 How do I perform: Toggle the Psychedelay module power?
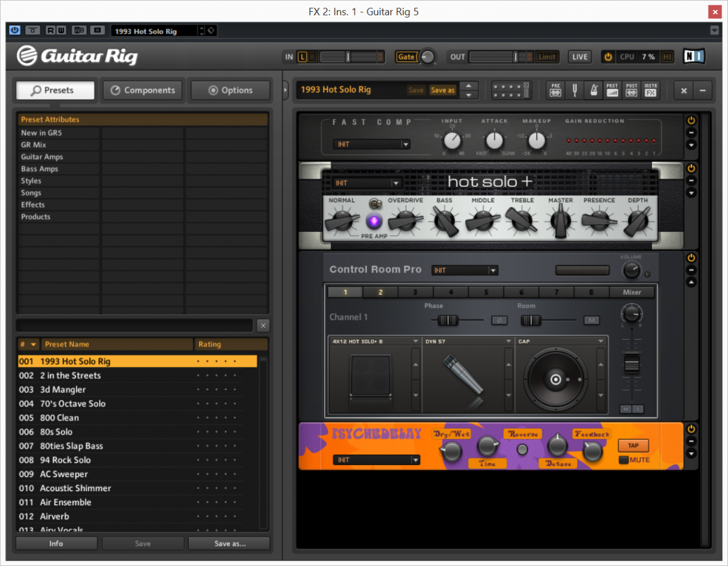[691, 429]
